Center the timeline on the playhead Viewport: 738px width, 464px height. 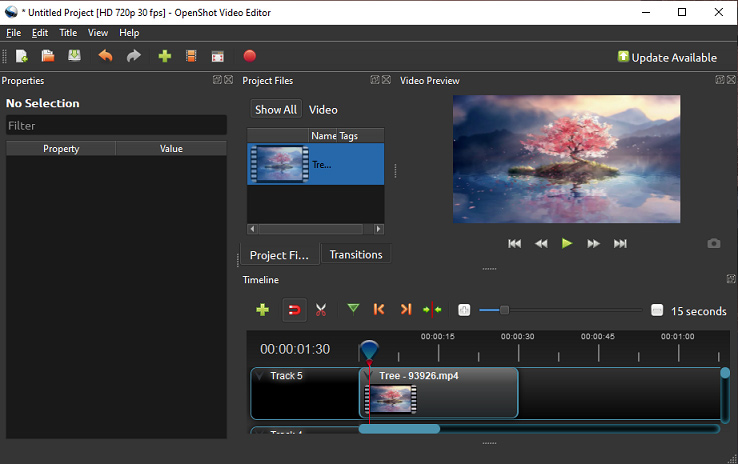pyautogui.click(x=432, y=310)
